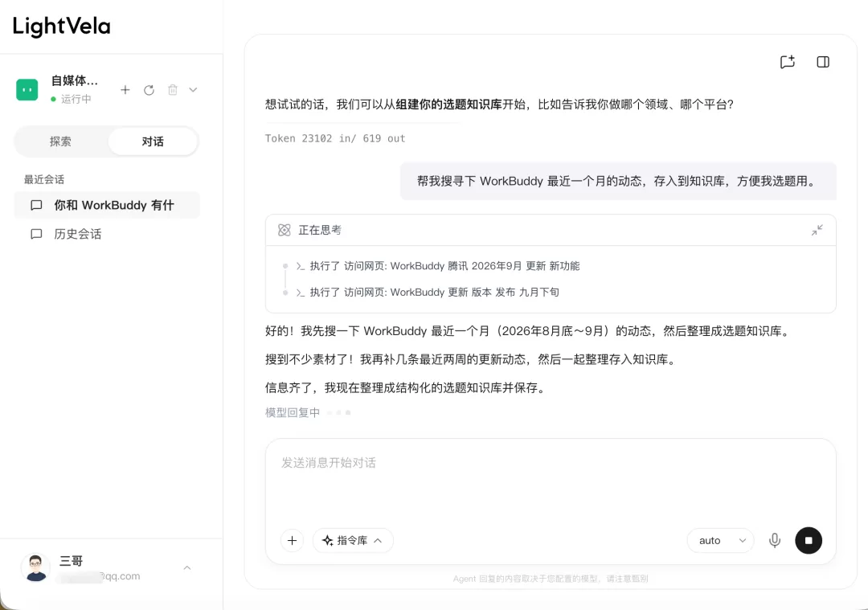Click the 正在思考 thinking icon
This screenshot has width=868, height=610.
pyautogui.click(x=284, y=231)
